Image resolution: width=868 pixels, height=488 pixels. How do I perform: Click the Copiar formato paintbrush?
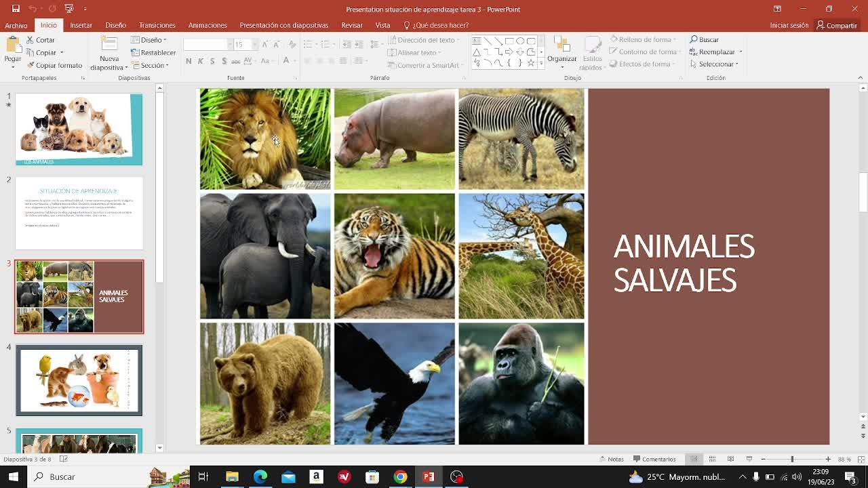point(31,65)
